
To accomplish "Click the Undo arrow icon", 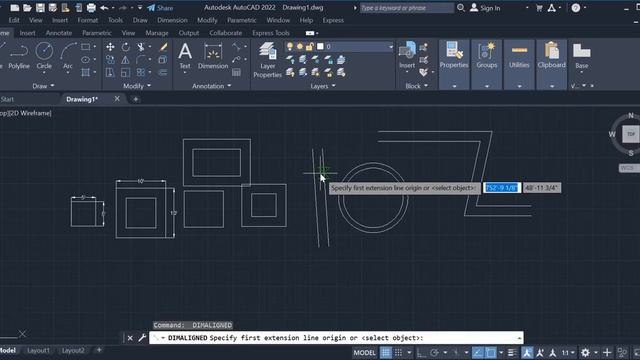I will coord(104,8).
